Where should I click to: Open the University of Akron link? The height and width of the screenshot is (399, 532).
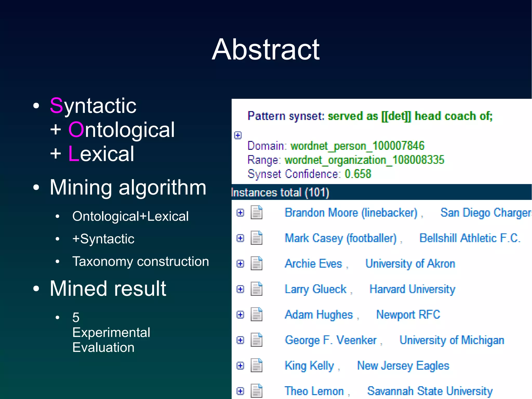coord(410,264)
